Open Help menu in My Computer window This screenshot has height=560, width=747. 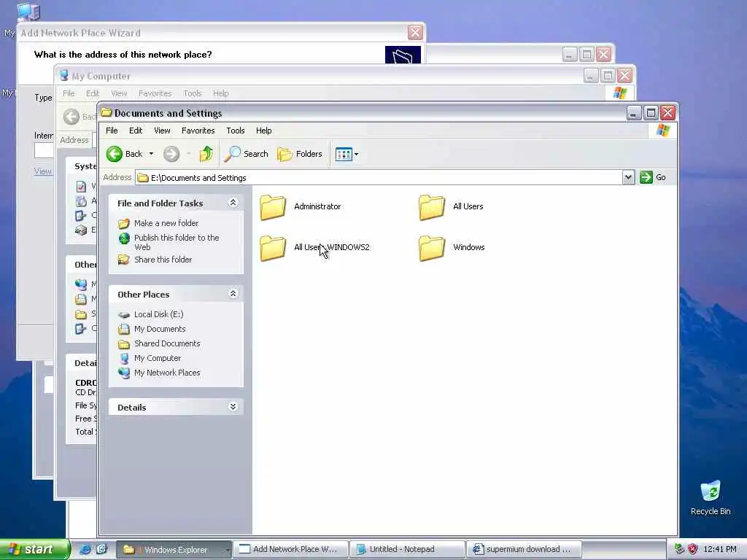[x=220, y=93]
